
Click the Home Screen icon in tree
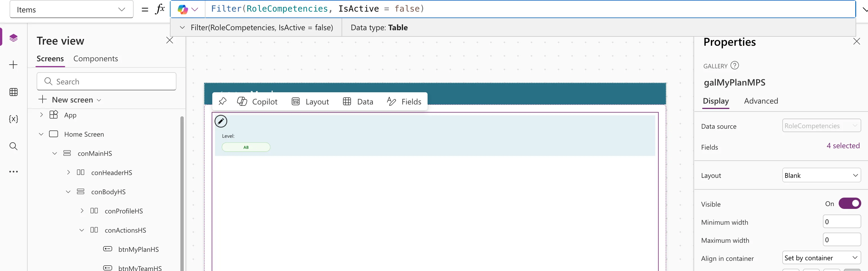coord(54,134)
